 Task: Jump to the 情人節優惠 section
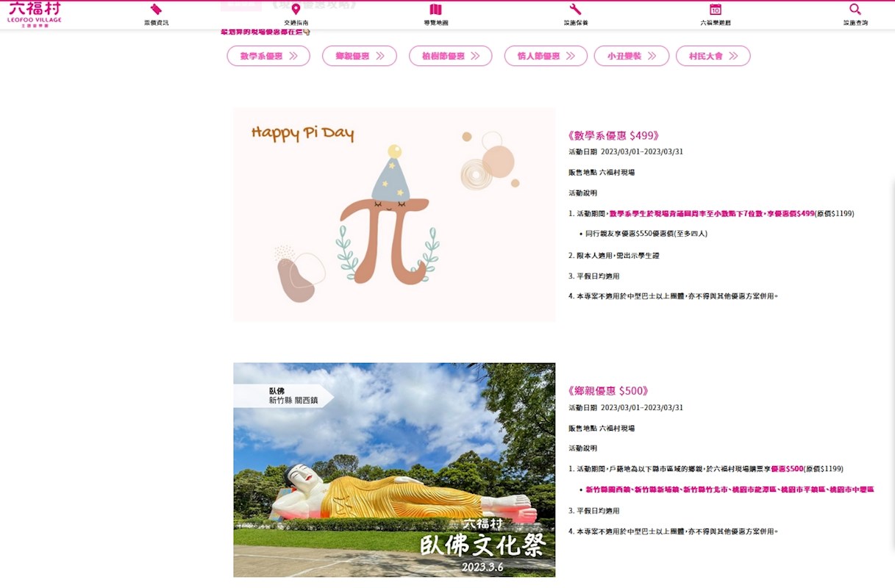tap(546, 56)
